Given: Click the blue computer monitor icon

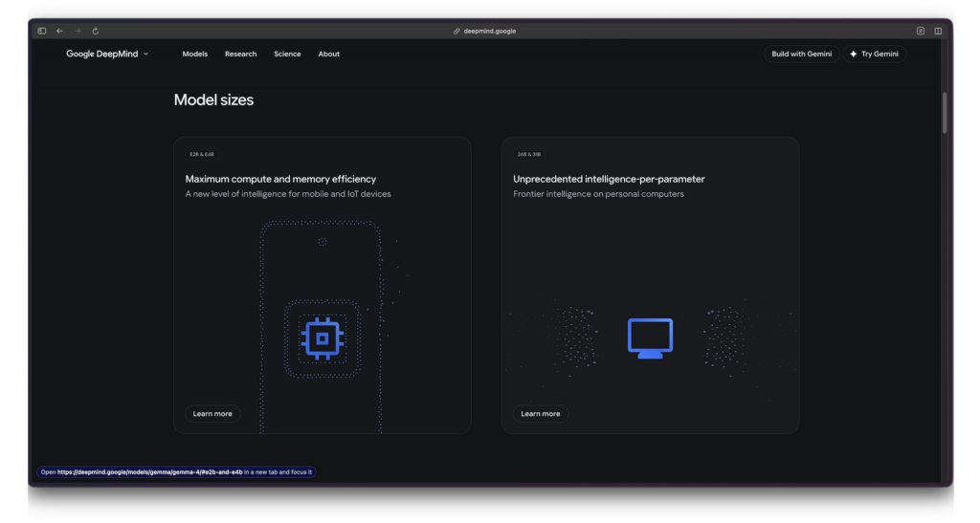Looking at the screenshot, I should coord(650,338).
